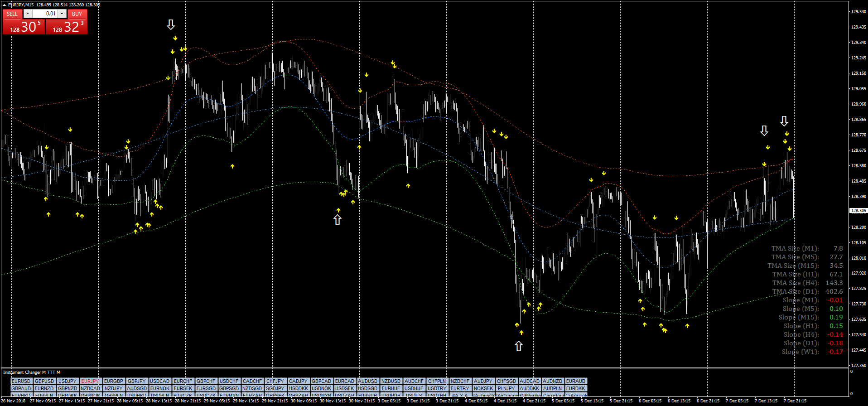
Task: Open GBPJPY from the Instrument Changer
Action: click(136, 381)
